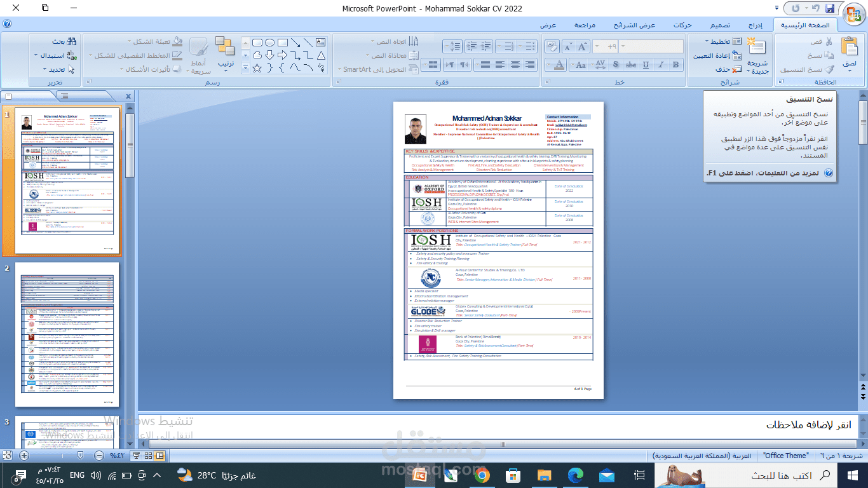Open the View (عرض) tab

point(548,25)
